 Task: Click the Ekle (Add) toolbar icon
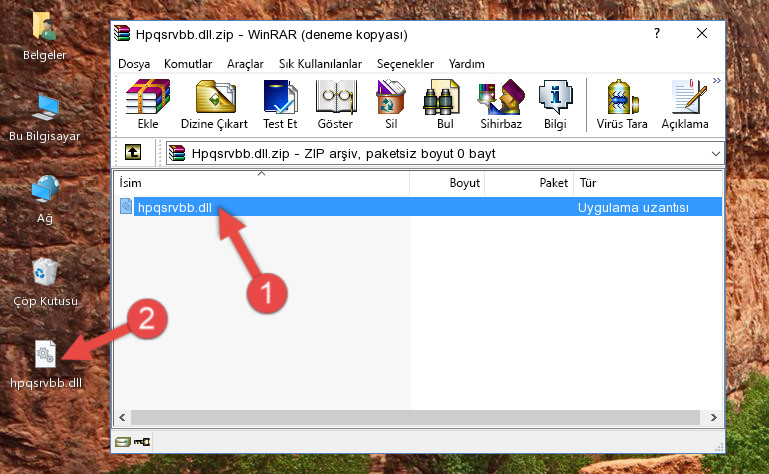coord(148,105)
